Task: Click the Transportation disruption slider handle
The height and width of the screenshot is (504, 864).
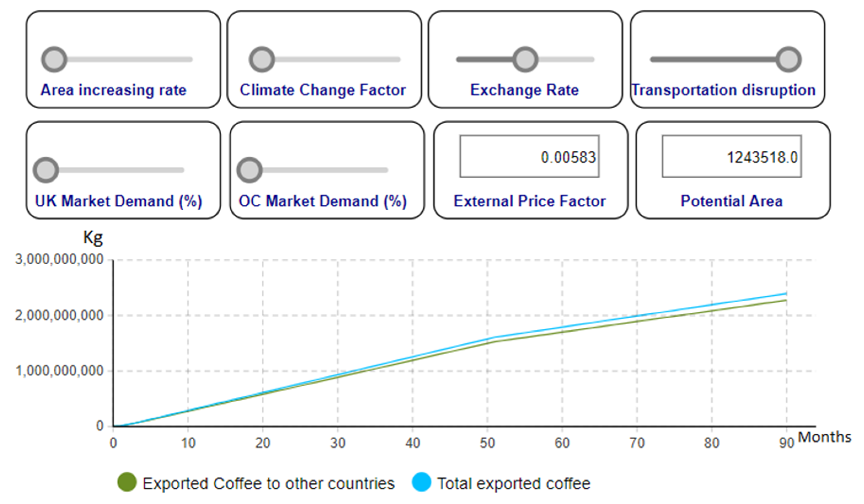Action: coord(788,60)
